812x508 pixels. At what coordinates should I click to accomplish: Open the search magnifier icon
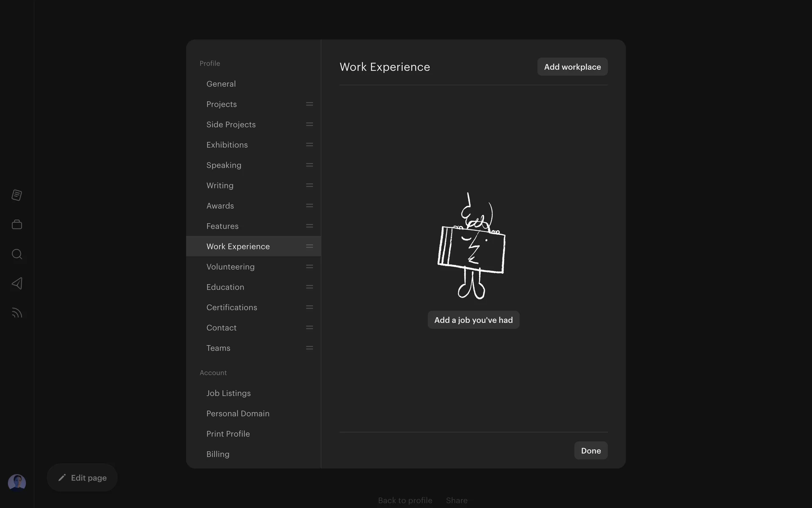(17, 254)
